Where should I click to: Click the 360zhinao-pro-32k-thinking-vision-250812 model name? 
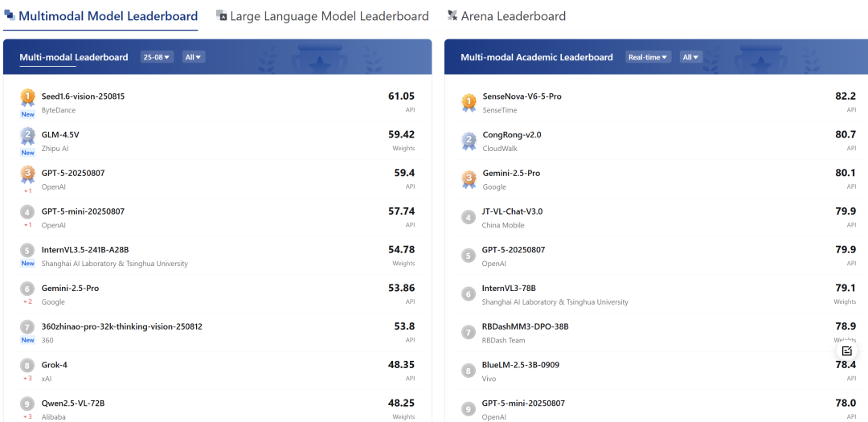(x=121, y=326)
